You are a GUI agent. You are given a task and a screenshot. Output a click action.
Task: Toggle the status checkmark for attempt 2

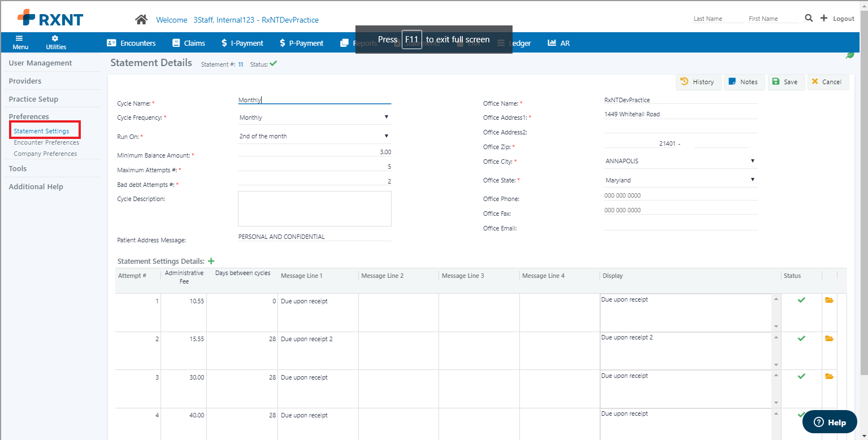pos(801,338)
